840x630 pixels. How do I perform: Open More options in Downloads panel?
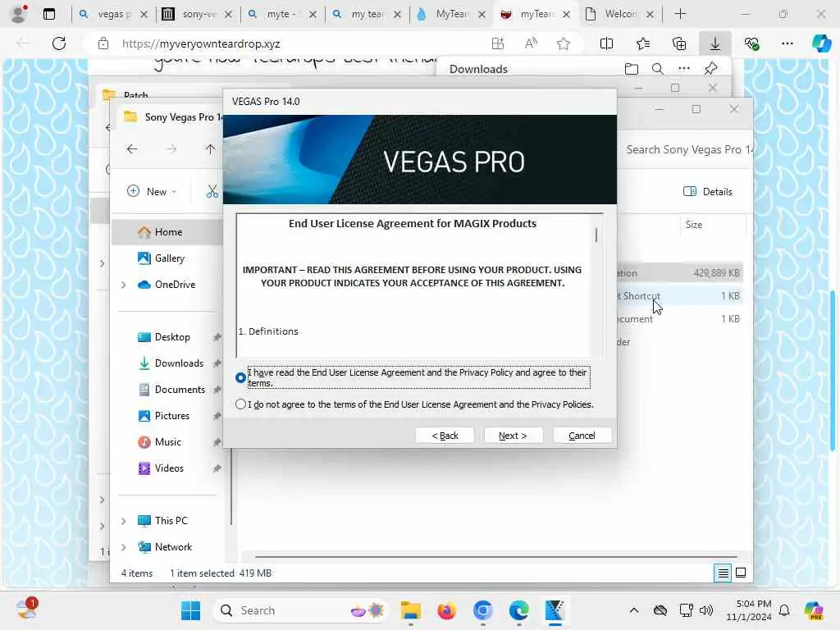point(683,69)
